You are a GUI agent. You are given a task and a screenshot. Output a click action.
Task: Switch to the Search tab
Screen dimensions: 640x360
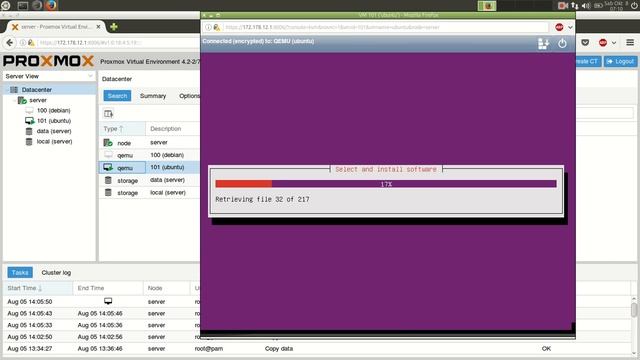point(117,96)
